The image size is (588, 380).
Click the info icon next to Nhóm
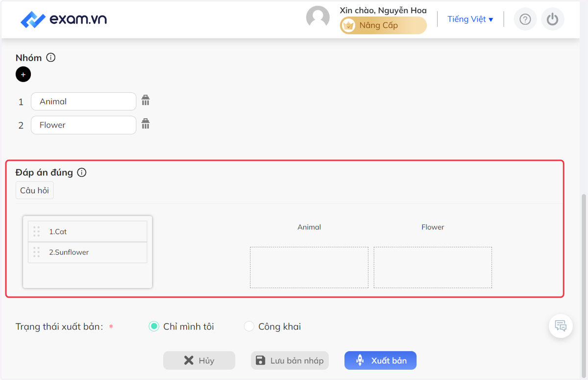(50, 57)
